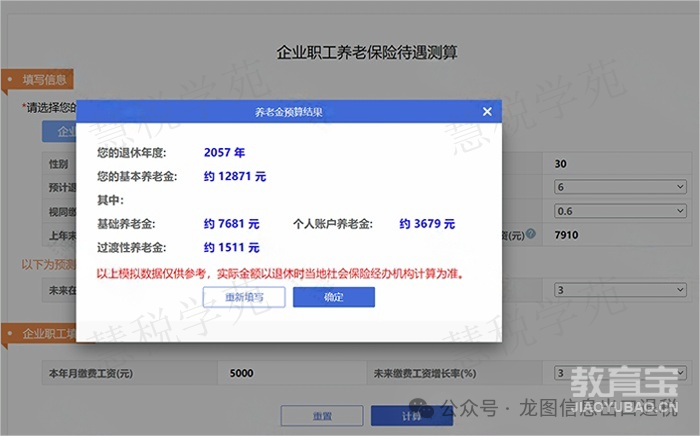
Task: Click the 您的退休年度 label
Action: click(x=132, y=153)
